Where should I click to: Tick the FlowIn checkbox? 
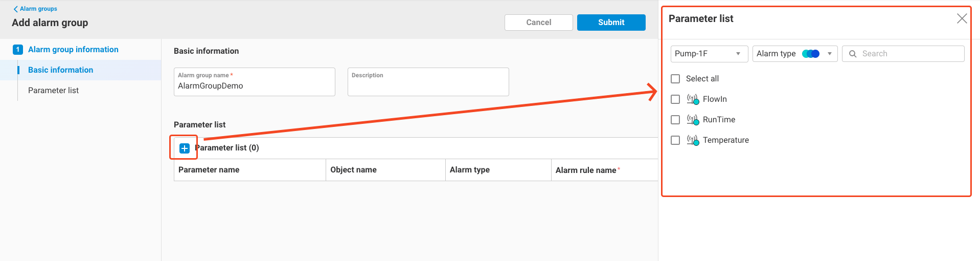(x=675, y=99)
